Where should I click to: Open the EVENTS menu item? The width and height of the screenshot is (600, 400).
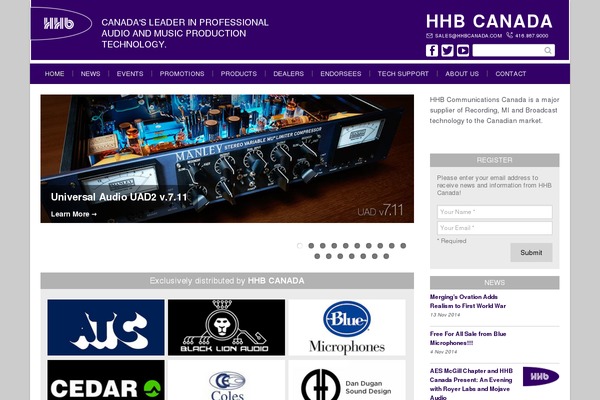(130, 74)
